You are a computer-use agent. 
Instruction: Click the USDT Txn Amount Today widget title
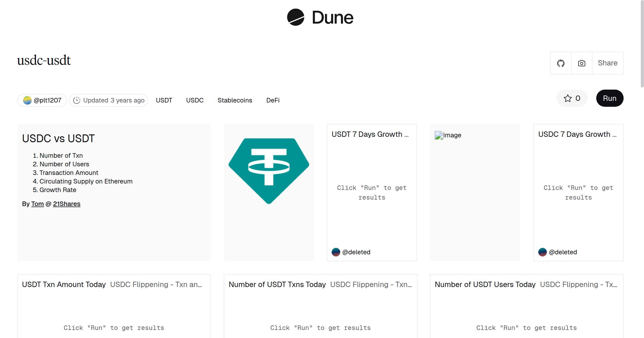pos(64,284)
